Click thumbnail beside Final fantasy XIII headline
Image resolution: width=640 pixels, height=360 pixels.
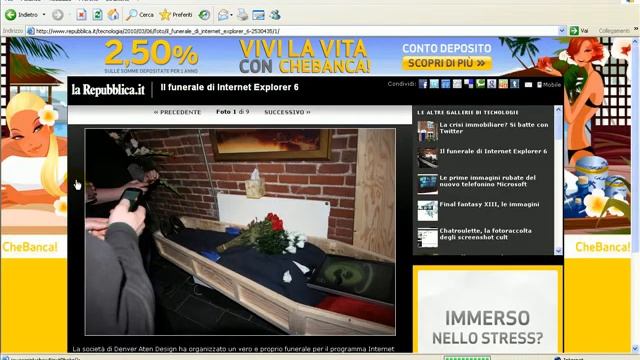(427, 211)
